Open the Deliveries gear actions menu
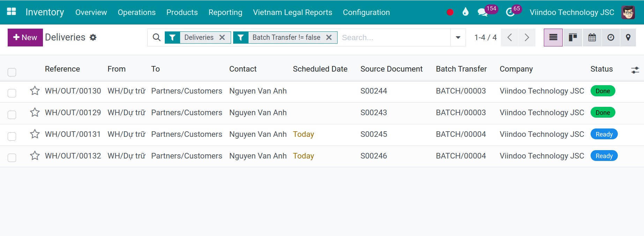The width and height of the screenshot is (644, 236). point(93,37)
